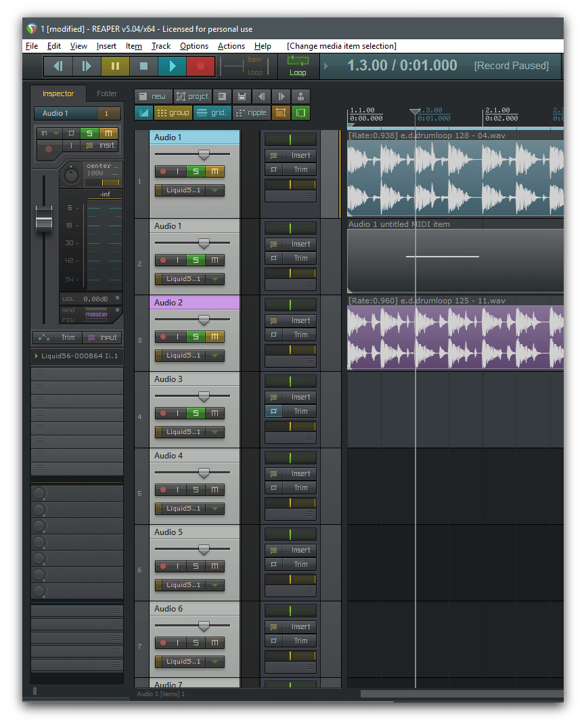Screen dimensions: 586x728
Task: Click the envelope icon beside the Trim button
Action: 45,337
